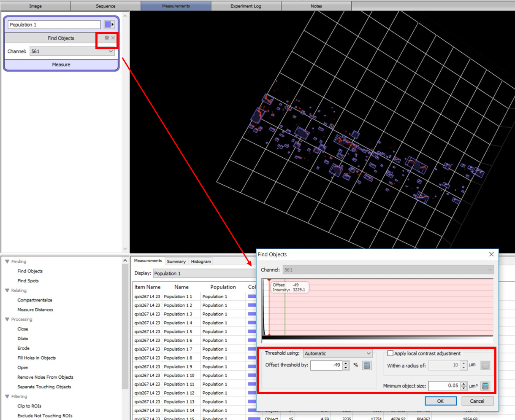Close the Find Objects dialog window
This screenshot has height=420, width=515.
click(x=491, y=254)
